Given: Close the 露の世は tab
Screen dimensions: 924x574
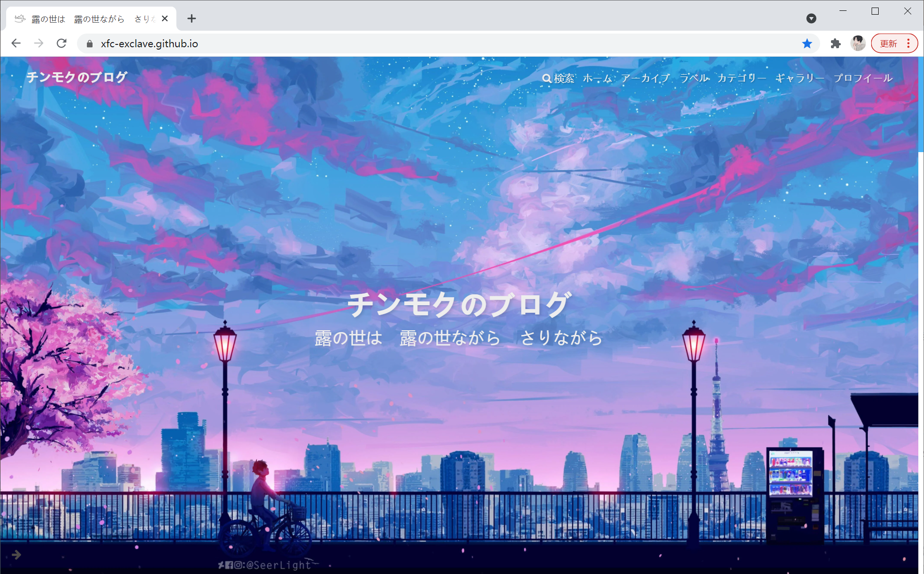Looking at the screenshot, I should point(165,18).
